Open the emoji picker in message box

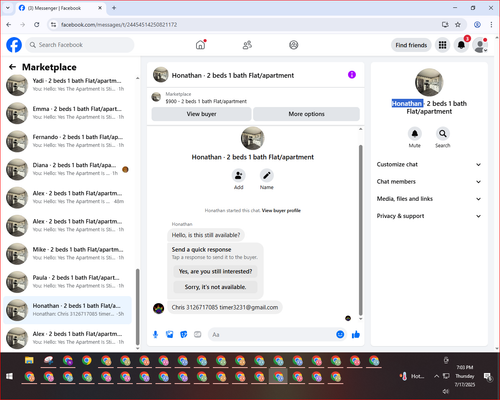[x=340, y=334]
